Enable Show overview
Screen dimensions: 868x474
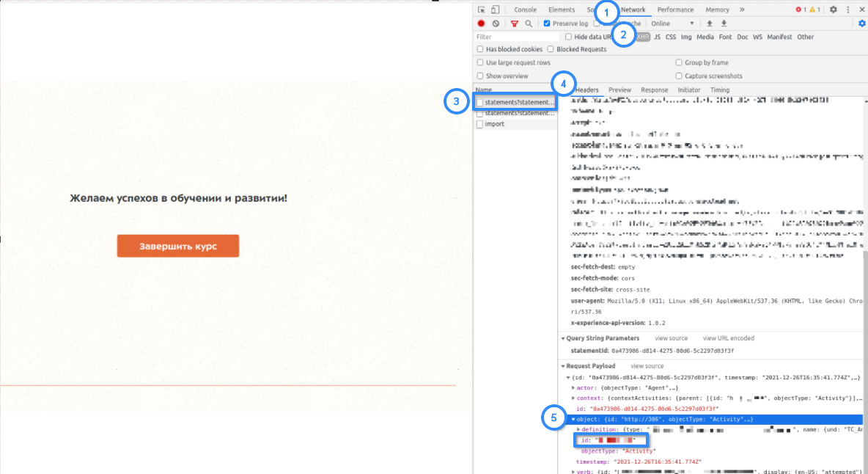coord(480,76)
